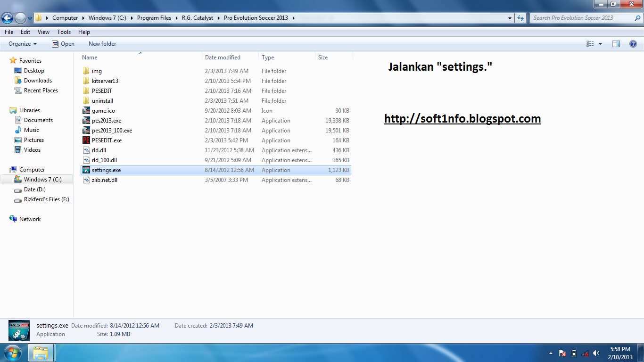
Task: Click the Explorer taskbar button
Action: point(41,353)
